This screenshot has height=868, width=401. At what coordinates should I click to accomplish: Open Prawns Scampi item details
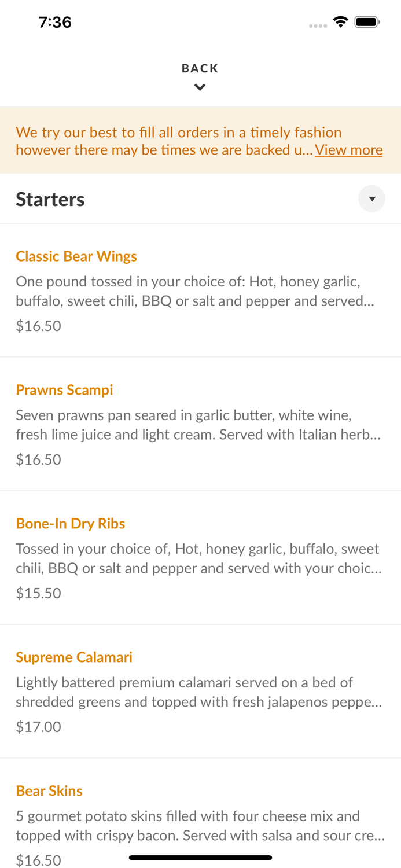coord(64,389)
